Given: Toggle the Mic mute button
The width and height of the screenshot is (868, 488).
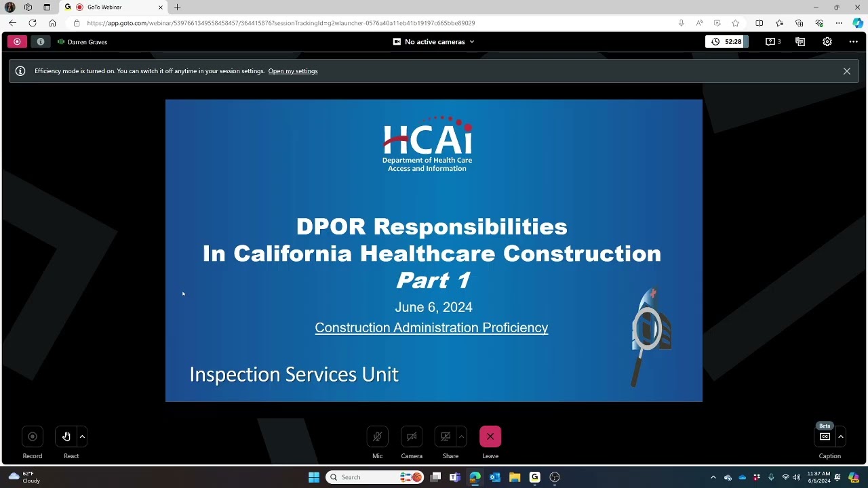Looking at the screenshot, I should pos(378,436).
